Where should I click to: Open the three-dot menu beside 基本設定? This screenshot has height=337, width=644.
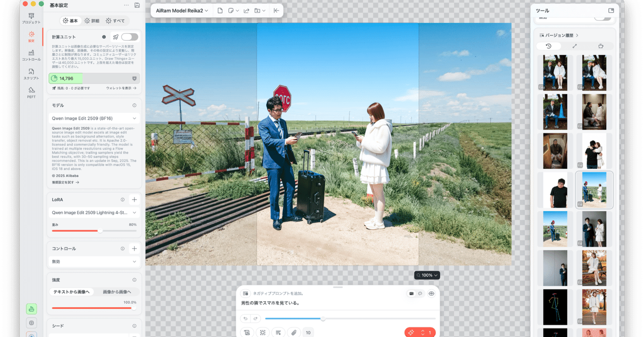point(126,5)
